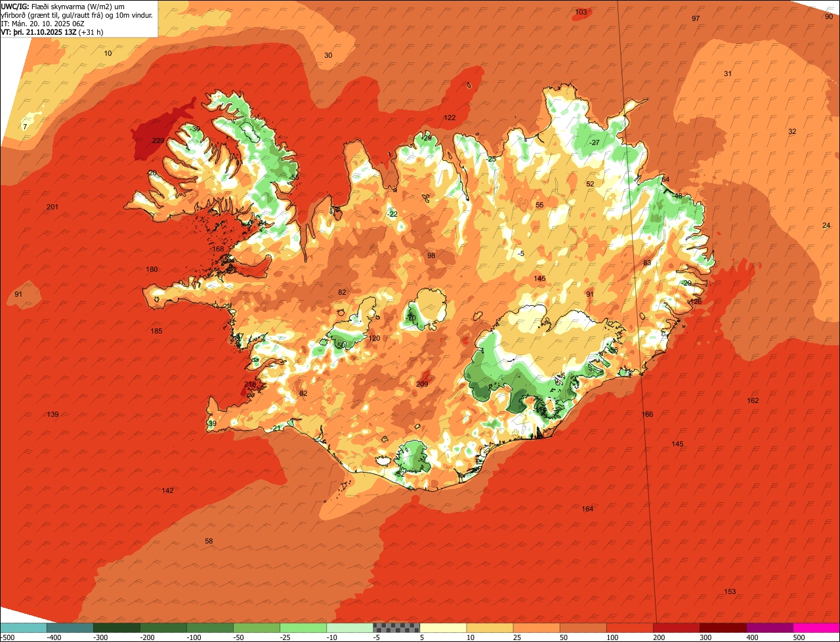Click the map value 58
840x642 pixels.
[x=209, y=542]
